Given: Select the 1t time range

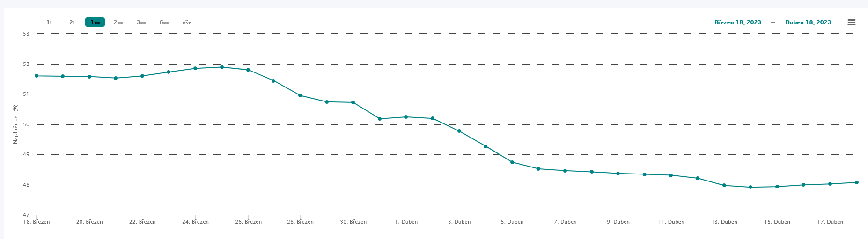Looking at the screenshot, I should 49,22.
